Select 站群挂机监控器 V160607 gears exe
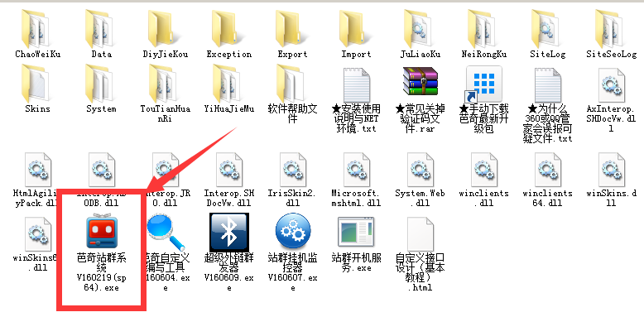Viewport: 644px width, 317px height. (x=293, y=232)
